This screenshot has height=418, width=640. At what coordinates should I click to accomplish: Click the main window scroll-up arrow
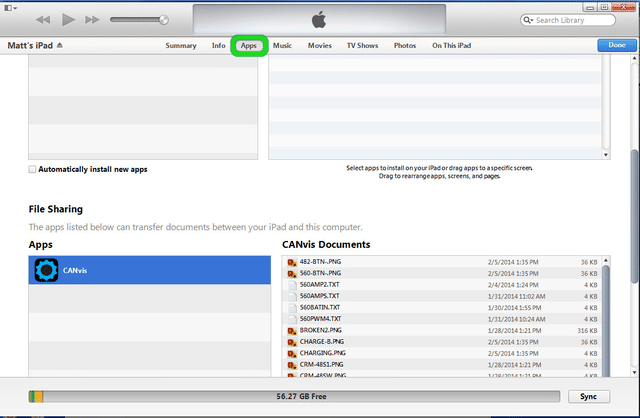coord(634,58)
